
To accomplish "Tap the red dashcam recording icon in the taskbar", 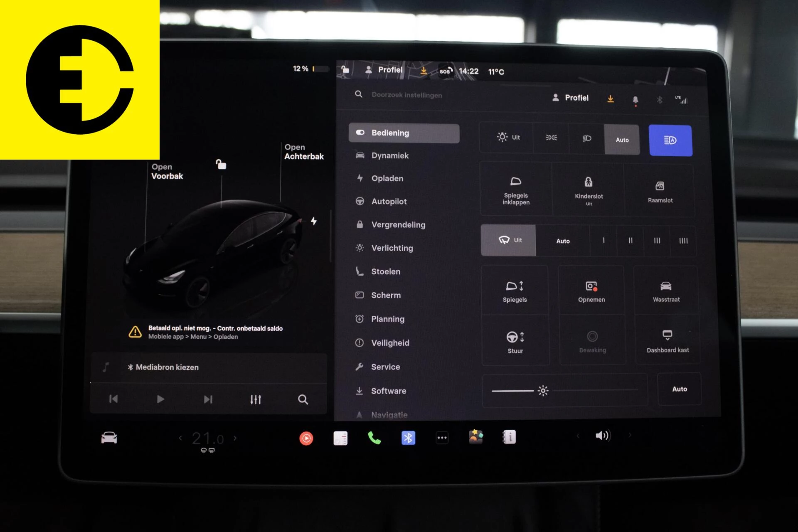I will [307, 438].
